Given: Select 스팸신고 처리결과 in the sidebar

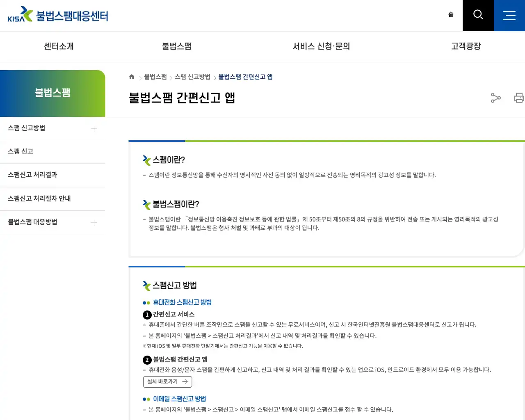Looking at the screenshot, I should [33, 175].
